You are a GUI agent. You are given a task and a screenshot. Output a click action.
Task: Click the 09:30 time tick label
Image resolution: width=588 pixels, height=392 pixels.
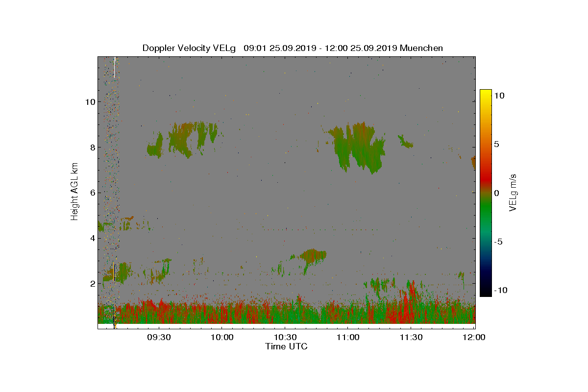pyautogui.click(x=159, y=338)
